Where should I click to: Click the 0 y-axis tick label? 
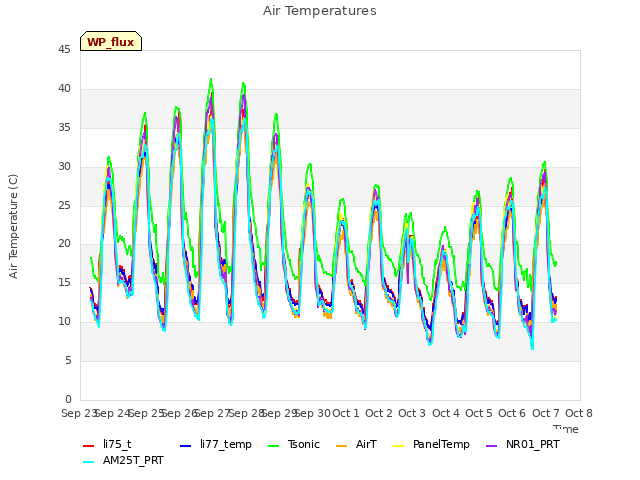pos(68,399)
